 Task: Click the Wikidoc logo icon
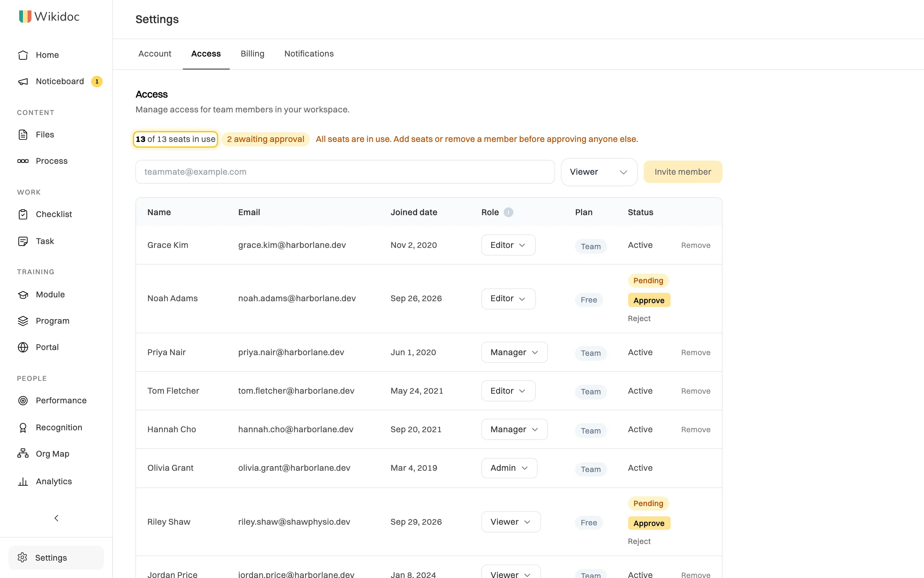coord(25,16)
